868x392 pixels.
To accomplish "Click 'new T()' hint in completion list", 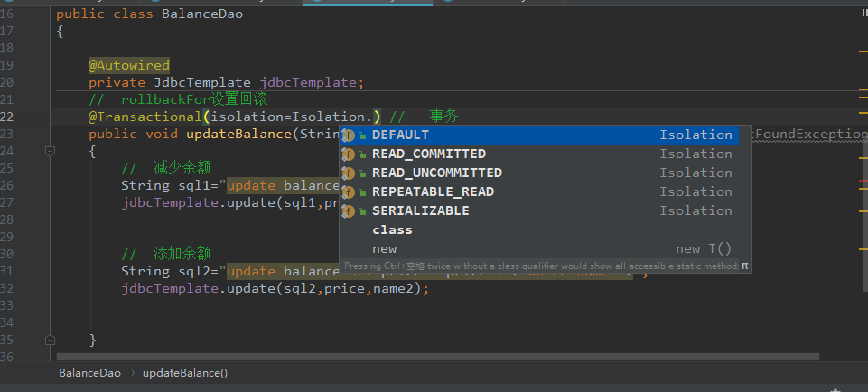I will click(x=704, y=248).
